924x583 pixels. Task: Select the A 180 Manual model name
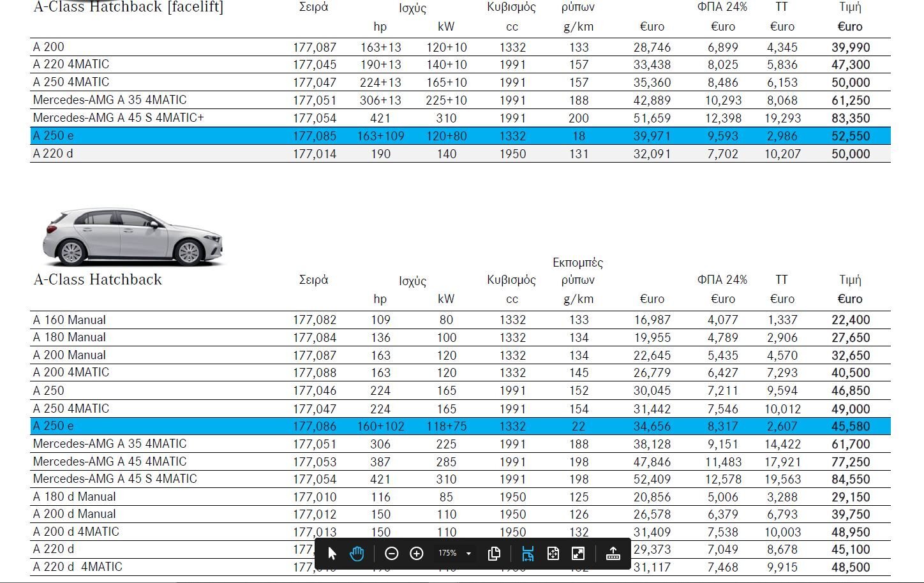(70, 337)
